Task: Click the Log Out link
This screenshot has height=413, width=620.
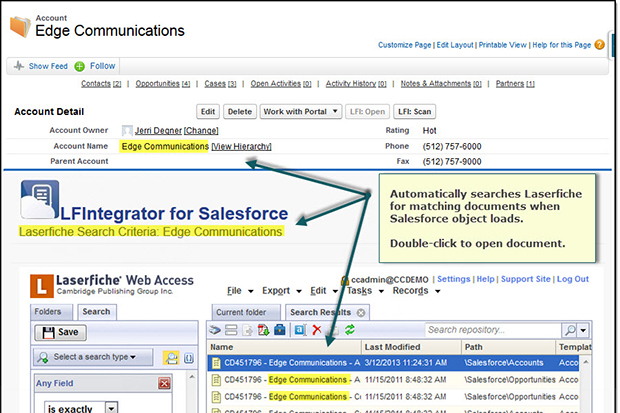Action: (x=573, y=279)
